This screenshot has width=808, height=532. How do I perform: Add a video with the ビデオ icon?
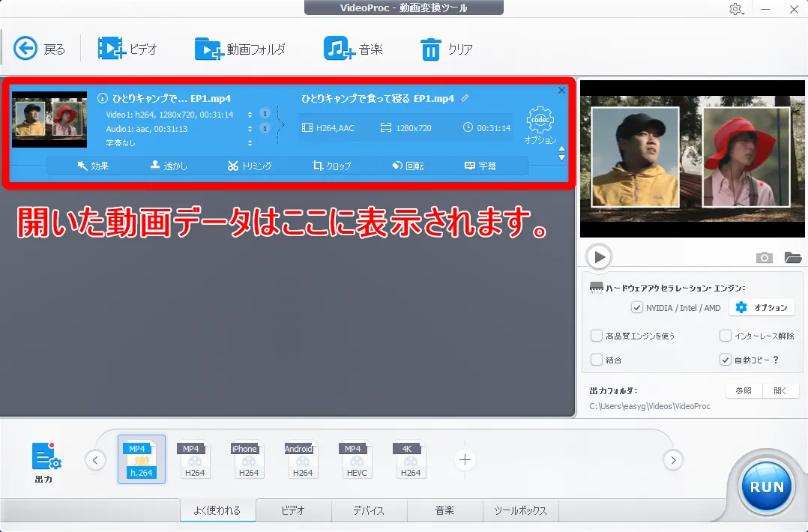(x=127, y=49)
